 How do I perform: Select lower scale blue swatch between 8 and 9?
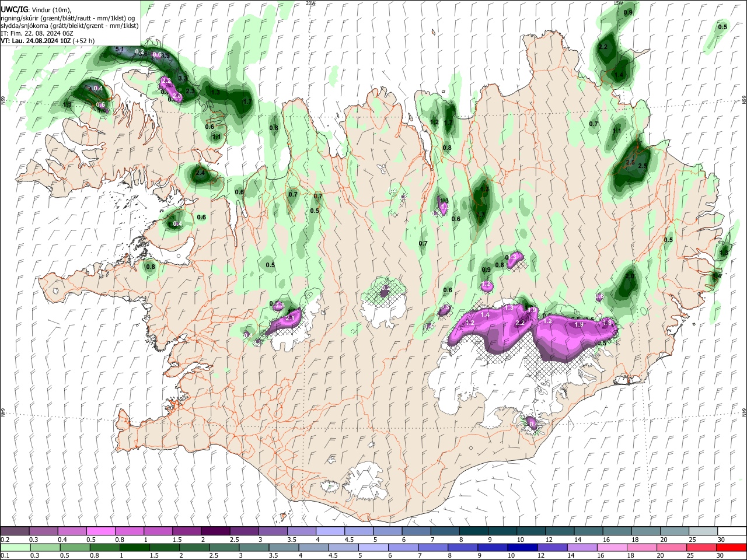462,547
